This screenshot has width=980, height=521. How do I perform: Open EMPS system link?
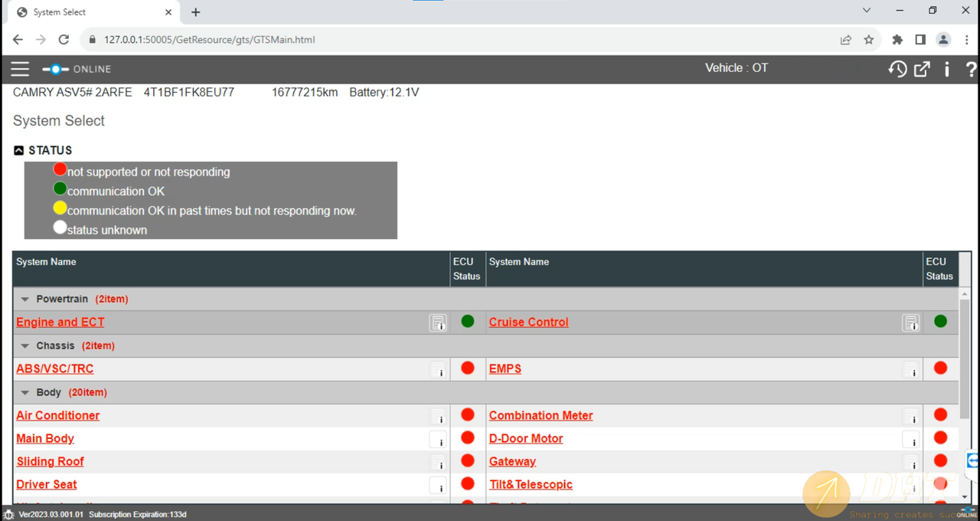(505, 369)
